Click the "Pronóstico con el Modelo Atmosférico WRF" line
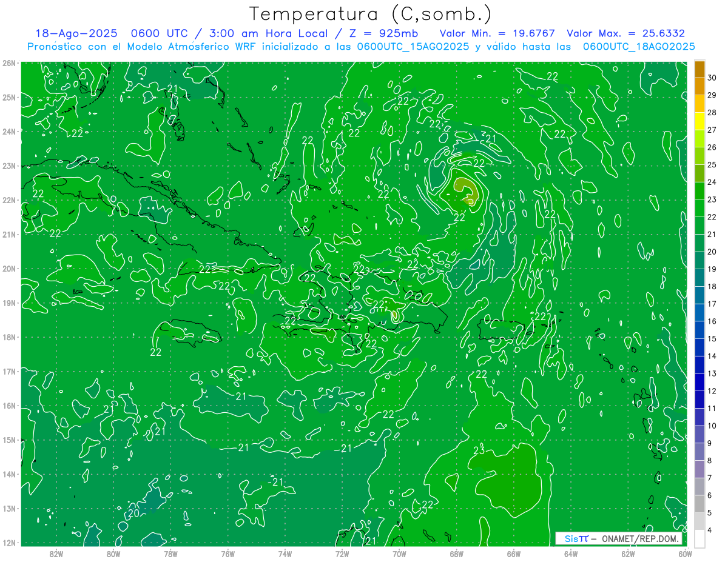 tap(362, 46)
